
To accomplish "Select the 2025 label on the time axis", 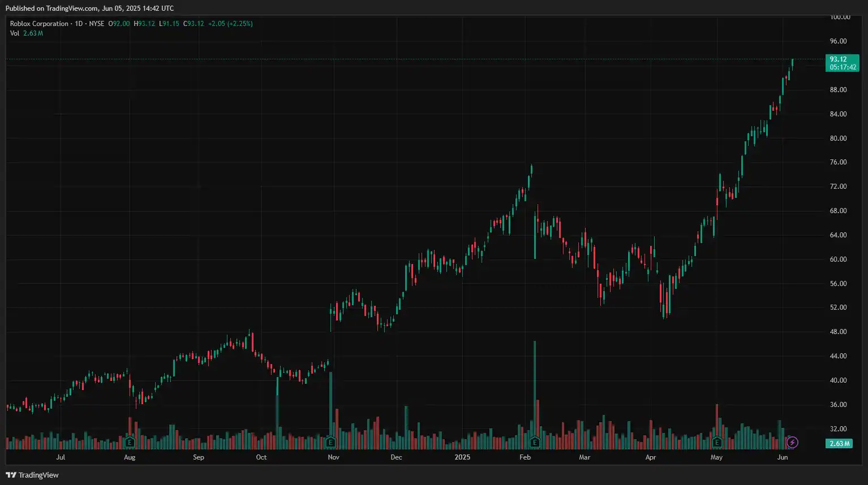I will tap(463, 457).
